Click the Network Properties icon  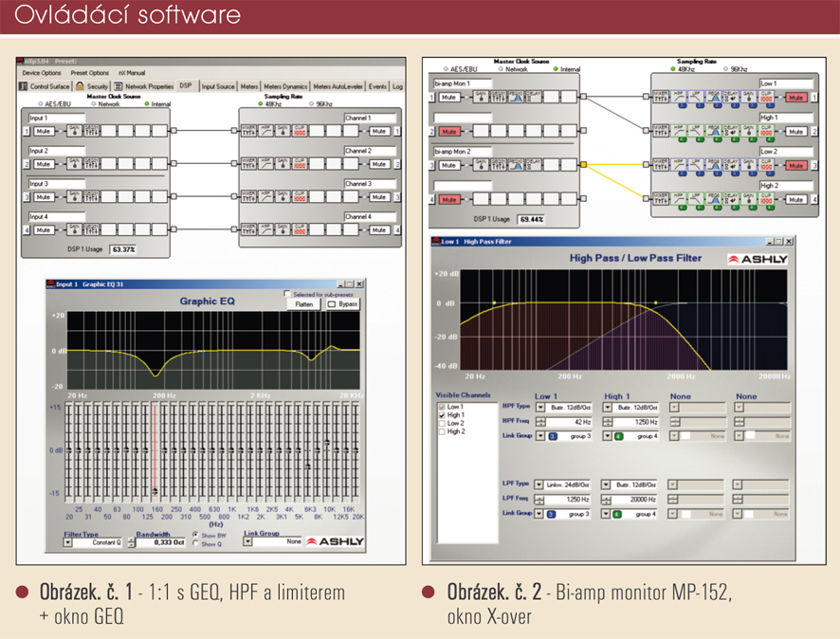coord(119,85)
